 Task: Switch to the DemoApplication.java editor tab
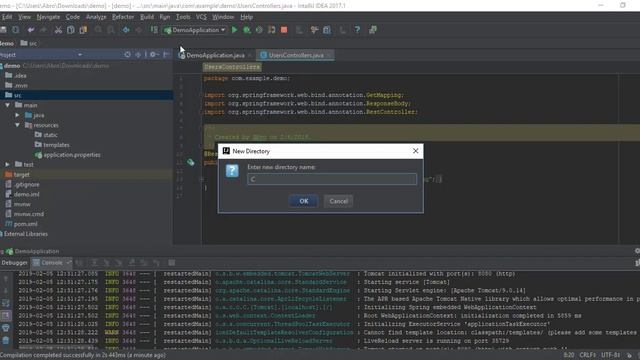[x=215, y=55]
